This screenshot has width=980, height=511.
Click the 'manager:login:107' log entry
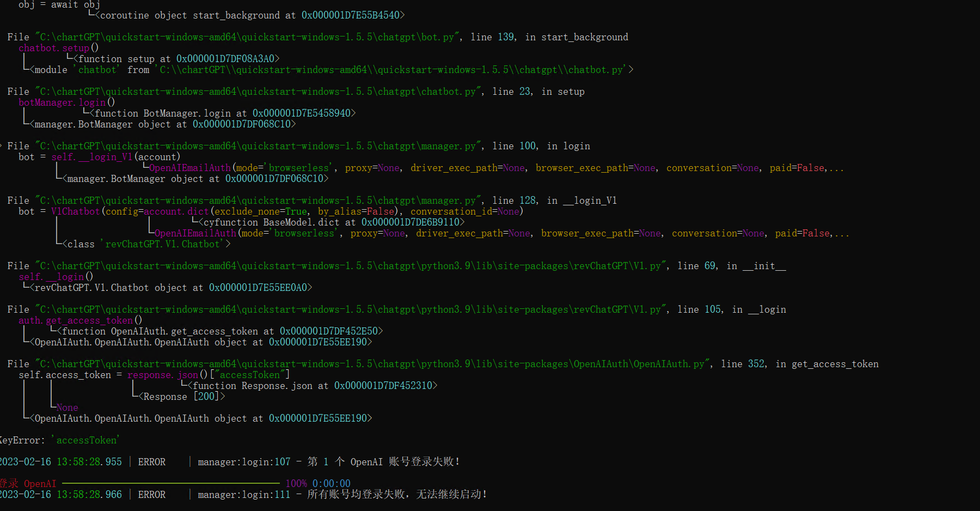[x=244, y=462]
